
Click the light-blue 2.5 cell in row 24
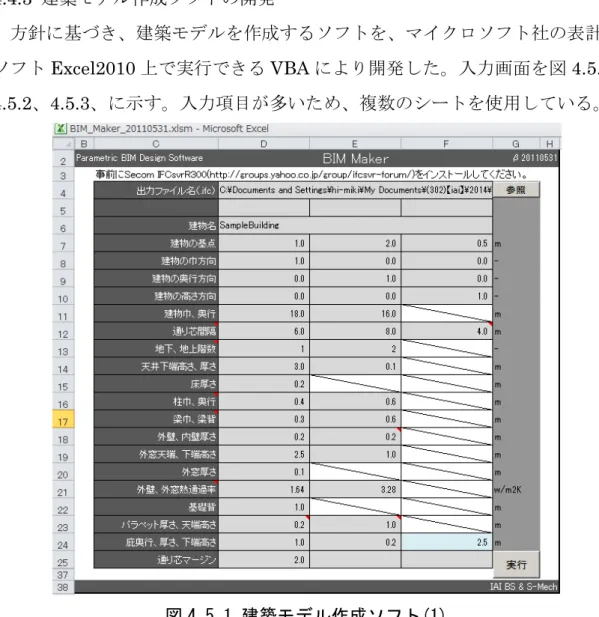coord(447,542)
